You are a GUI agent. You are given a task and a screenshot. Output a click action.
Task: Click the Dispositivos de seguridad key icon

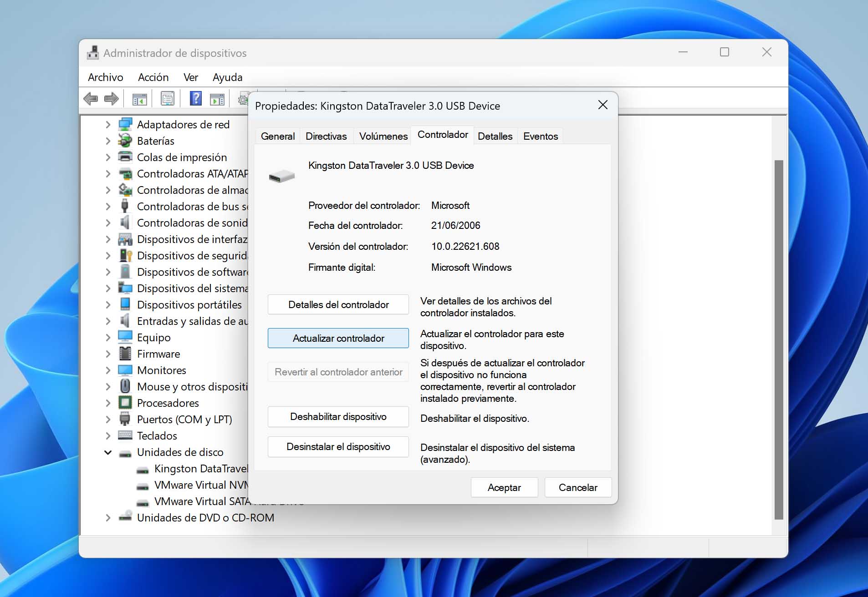(125, 255)
